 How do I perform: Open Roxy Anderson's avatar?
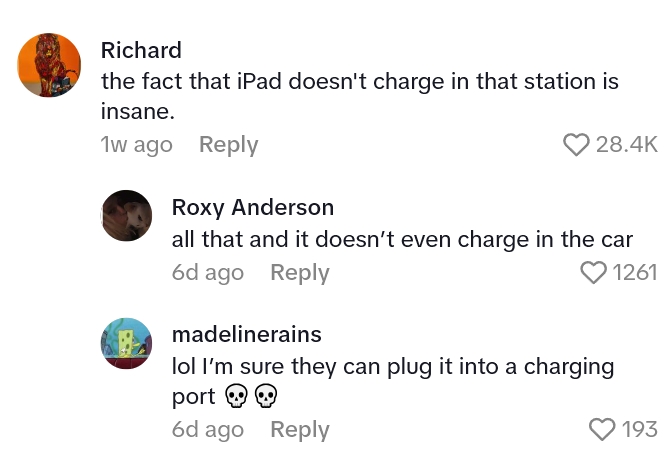pyautogui.click(x=127, y=215)
